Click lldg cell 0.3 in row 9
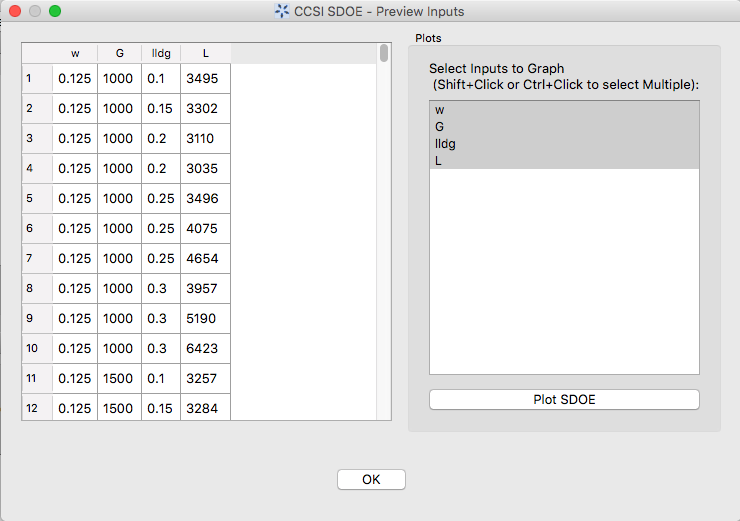The width and height of the screenshot is (740, 521). [x=161, y=318]
